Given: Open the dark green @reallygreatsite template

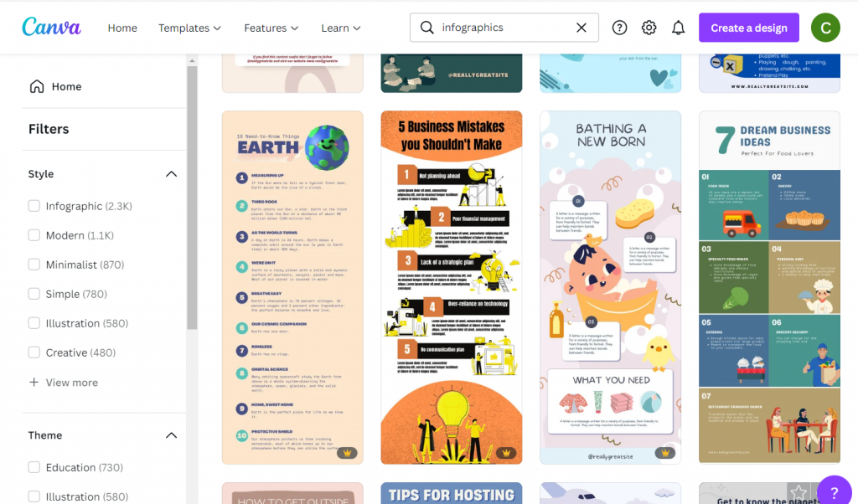Looking at the screenshot, I should [x=452, y=73].
